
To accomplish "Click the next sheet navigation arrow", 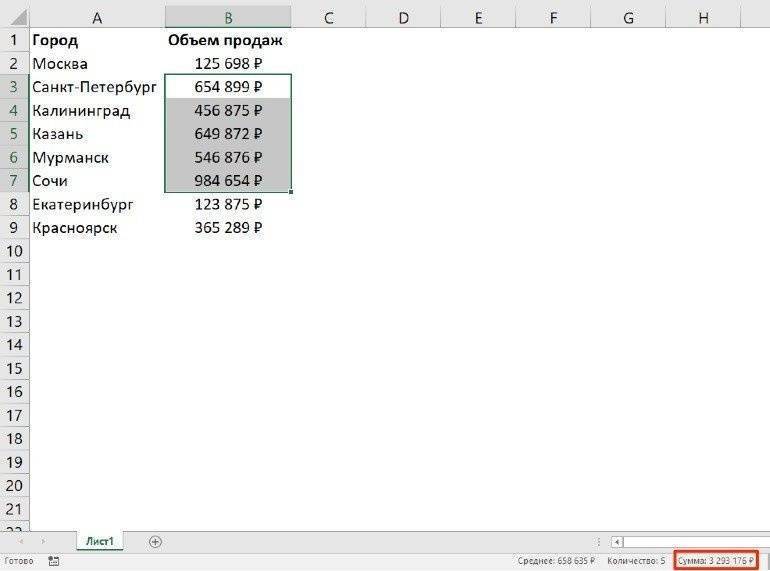I will click(41, 541).
